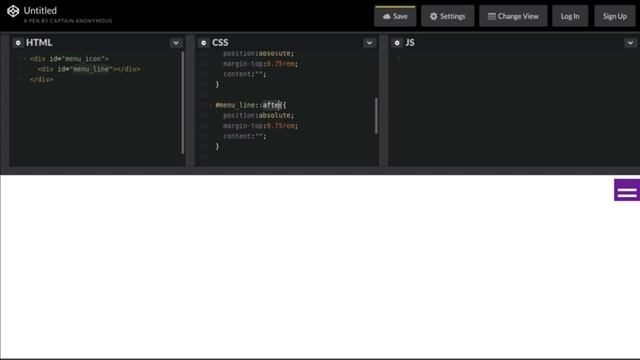The width and height of the screenshot is (640, 360).
Task: Click the CSS editor vertical scrollbar
Action: [376, 116]
